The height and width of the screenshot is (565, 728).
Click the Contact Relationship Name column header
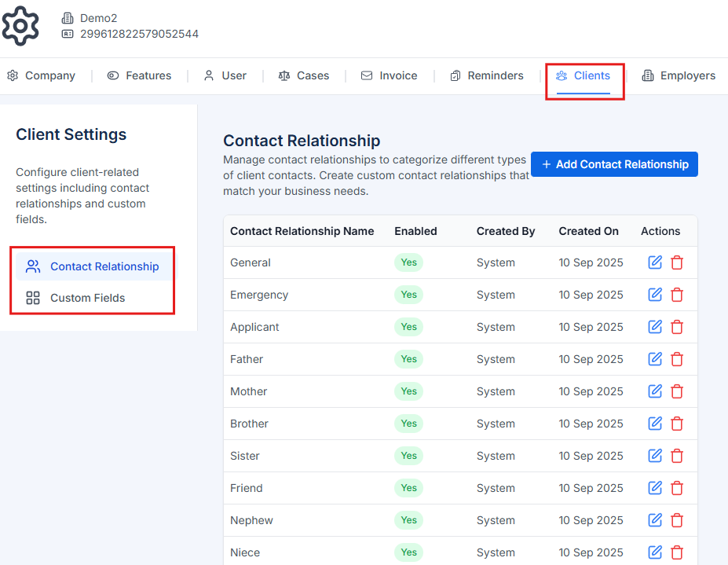[302, 231]
